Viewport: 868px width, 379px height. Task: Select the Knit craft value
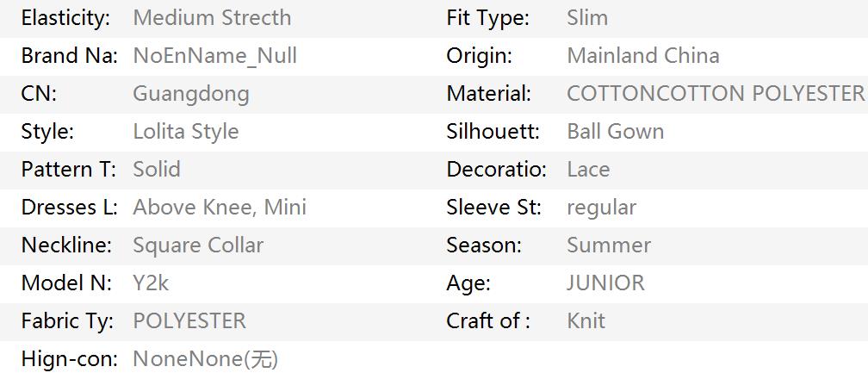[586, 320]
